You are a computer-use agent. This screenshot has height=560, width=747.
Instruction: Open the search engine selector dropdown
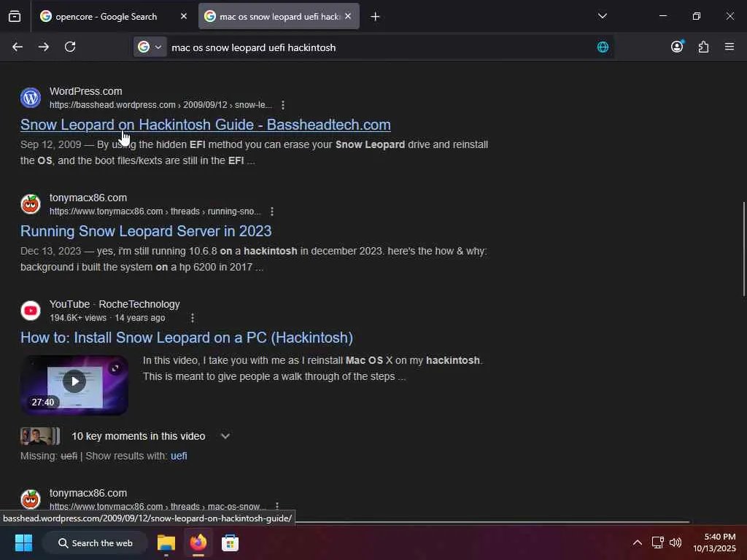pyautogui.click(x=150, y=47)
